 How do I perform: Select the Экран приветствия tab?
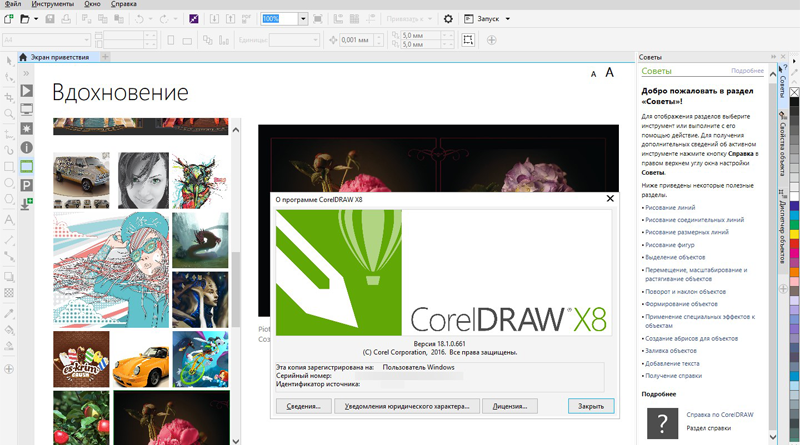[59, 57]
